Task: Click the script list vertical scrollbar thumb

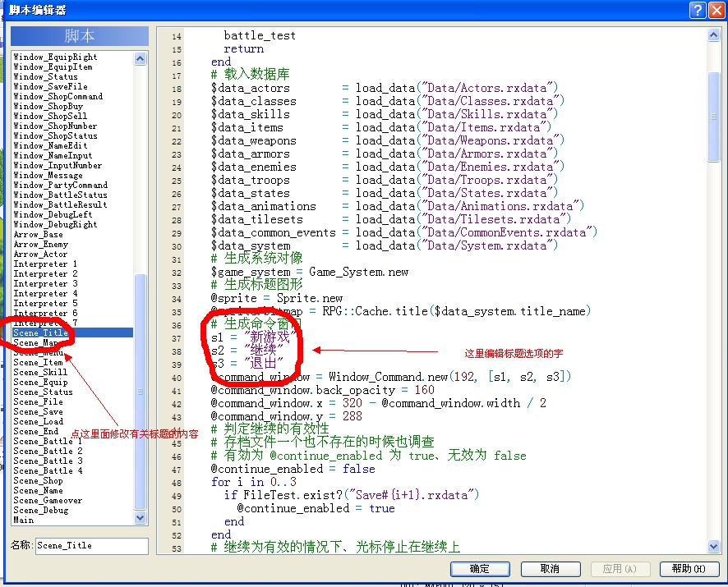Action: 140,392
